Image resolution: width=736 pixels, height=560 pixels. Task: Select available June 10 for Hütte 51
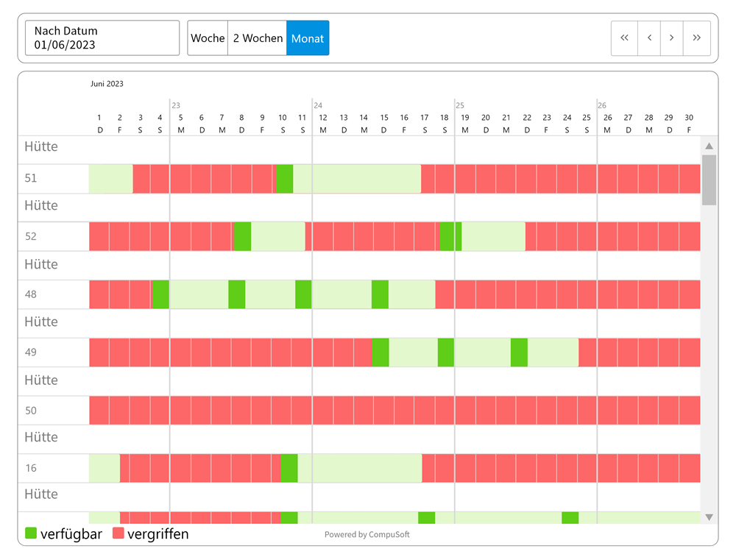(x=285, y=179)
